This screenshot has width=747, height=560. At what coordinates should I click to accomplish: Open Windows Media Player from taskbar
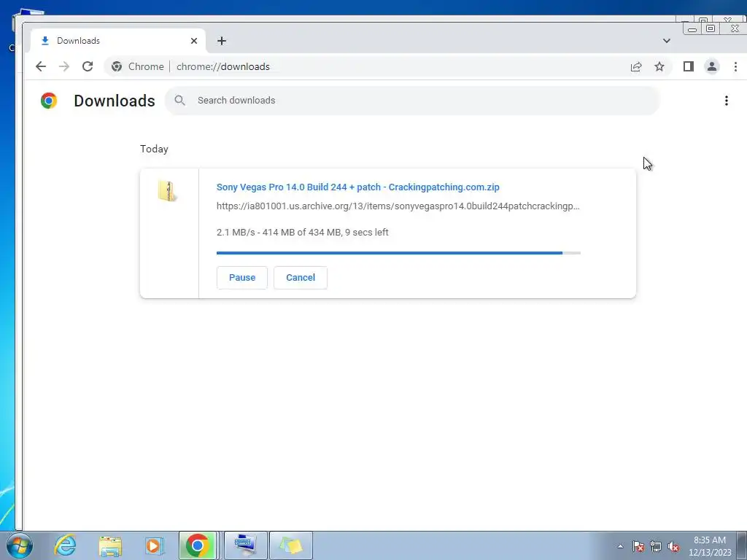coord(155,545)
